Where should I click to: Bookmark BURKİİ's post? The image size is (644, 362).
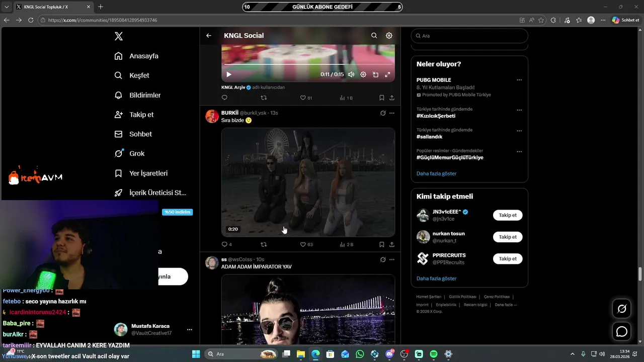tap(382, 244)
